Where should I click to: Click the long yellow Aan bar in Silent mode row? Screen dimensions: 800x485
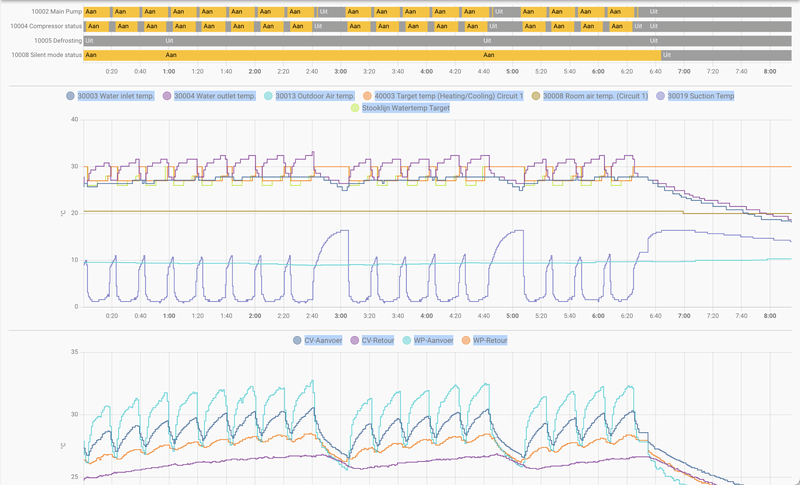(x=372, y=55)
